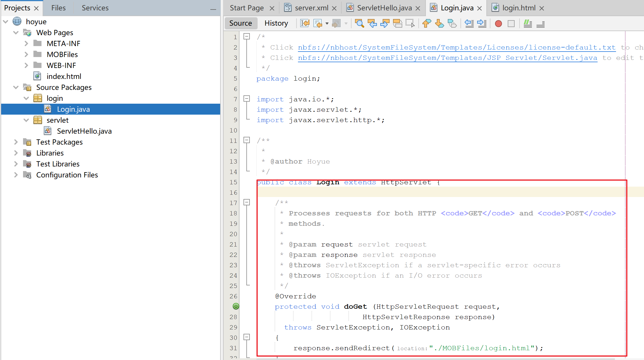Switch to the Files tab
Viewport: 644px width, 360px height.
click(58, 8)
